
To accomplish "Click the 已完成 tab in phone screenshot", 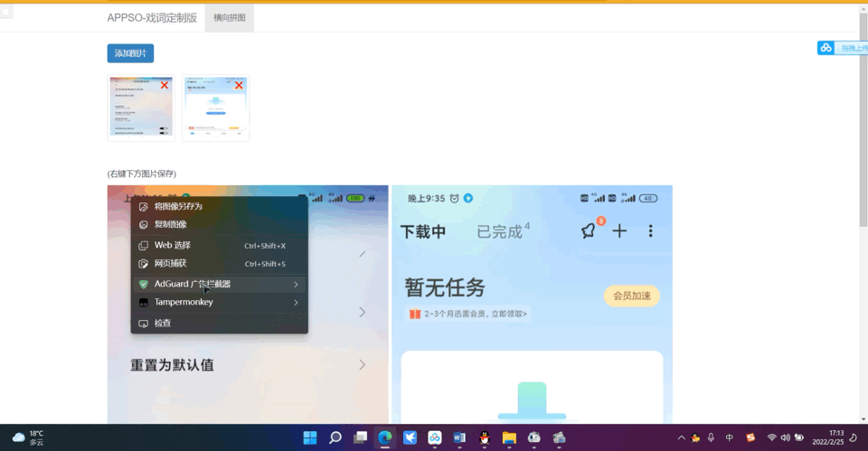I will (x=500, y=231).
